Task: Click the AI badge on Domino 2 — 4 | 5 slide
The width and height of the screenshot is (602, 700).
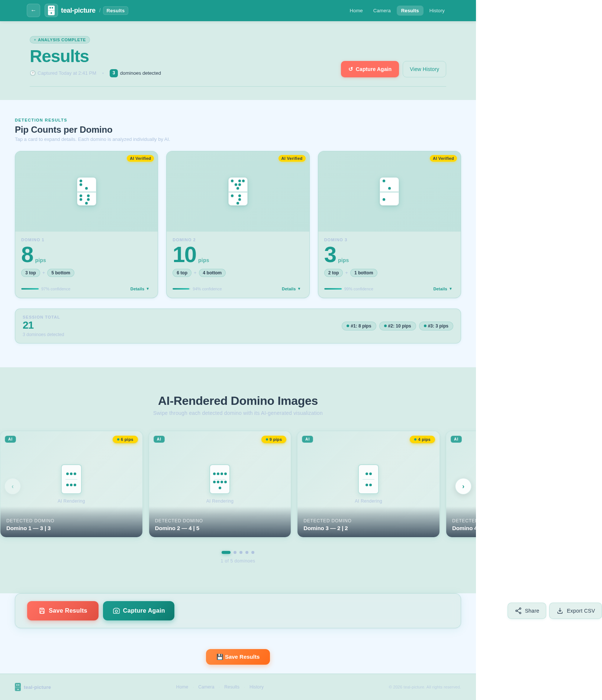Action: point(159,439)
